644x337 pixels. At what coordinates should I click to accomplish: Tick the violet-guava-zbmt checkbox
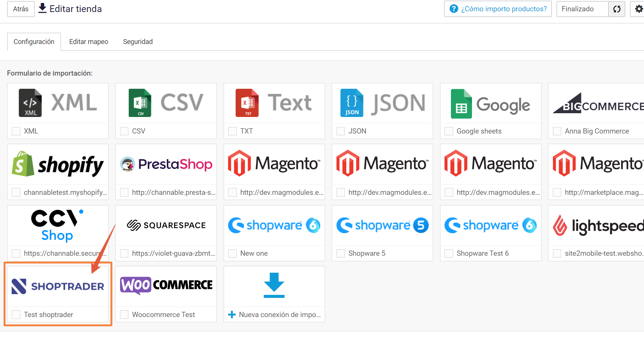pyautogui.click(x=124, y=254)
